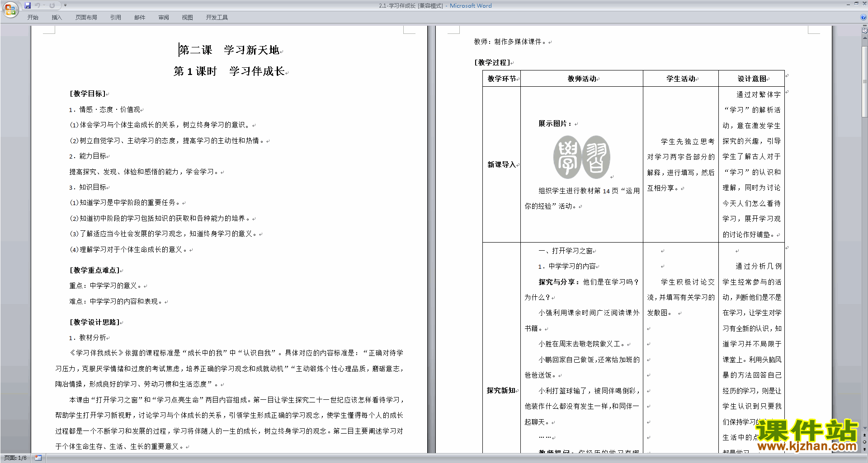This screenshot has height=463, width=868.
Task: Click the line 1. 情感·态度·价值观
Action: coord(104,109)
